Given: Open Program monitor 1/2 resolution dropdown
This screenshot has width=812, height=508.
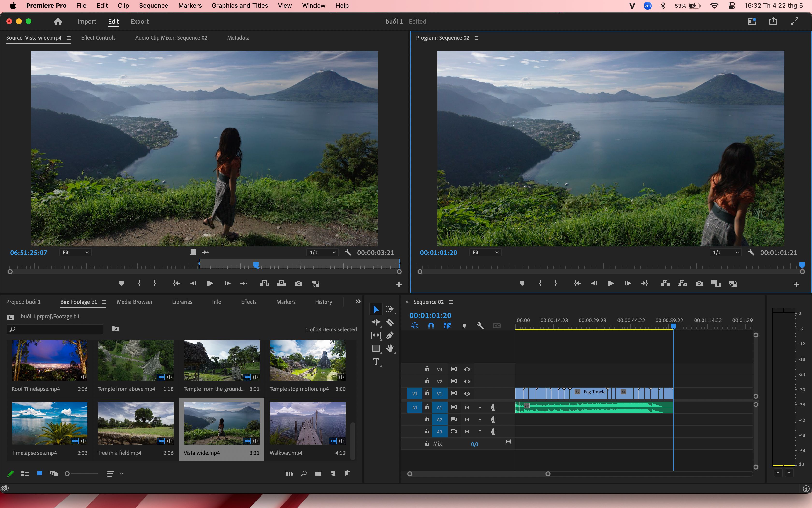Looking at the screenshot, I should pos(725,252).
